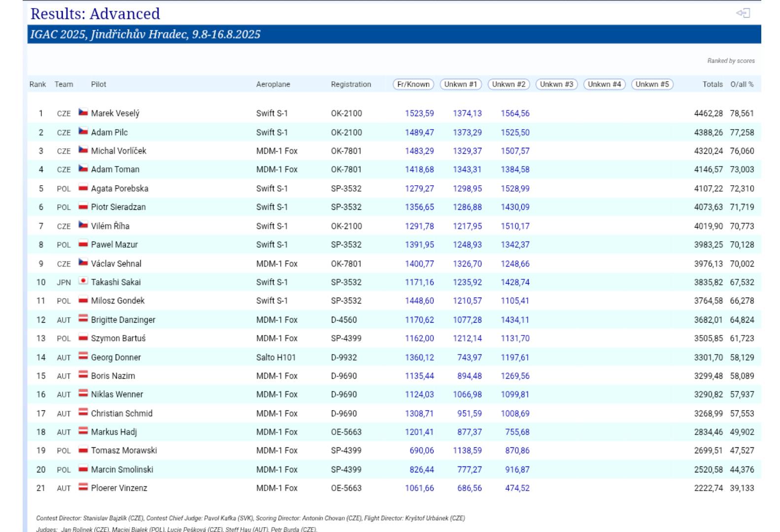The width and height of the screenshot is (780, 532).
Task: Select the Unkwn #4 programme button
Action: 604,84
